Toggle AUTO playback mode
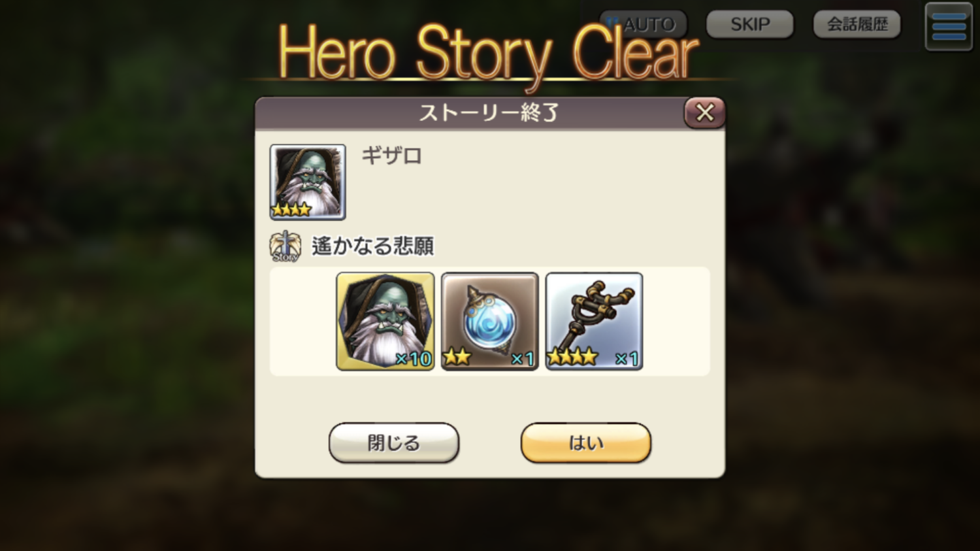Viewport: 980px width, 551px height. (643, 25)
